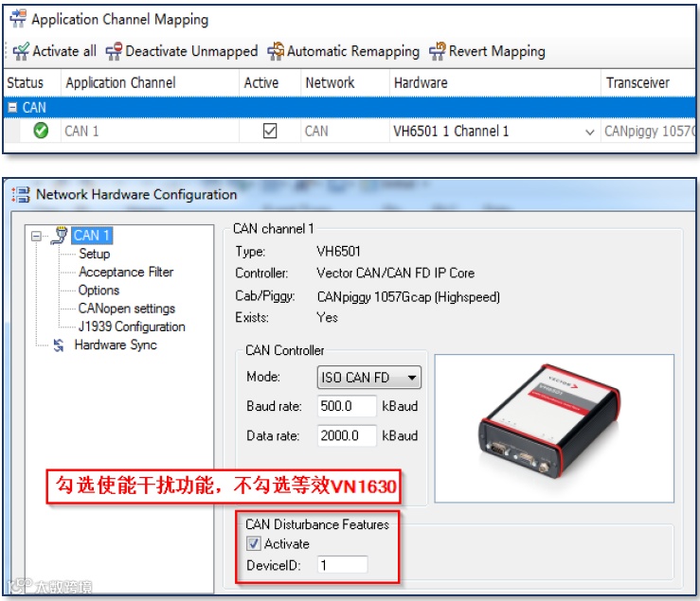Uncheck the Active checkbox for CAN 1

tap(270, 132)
